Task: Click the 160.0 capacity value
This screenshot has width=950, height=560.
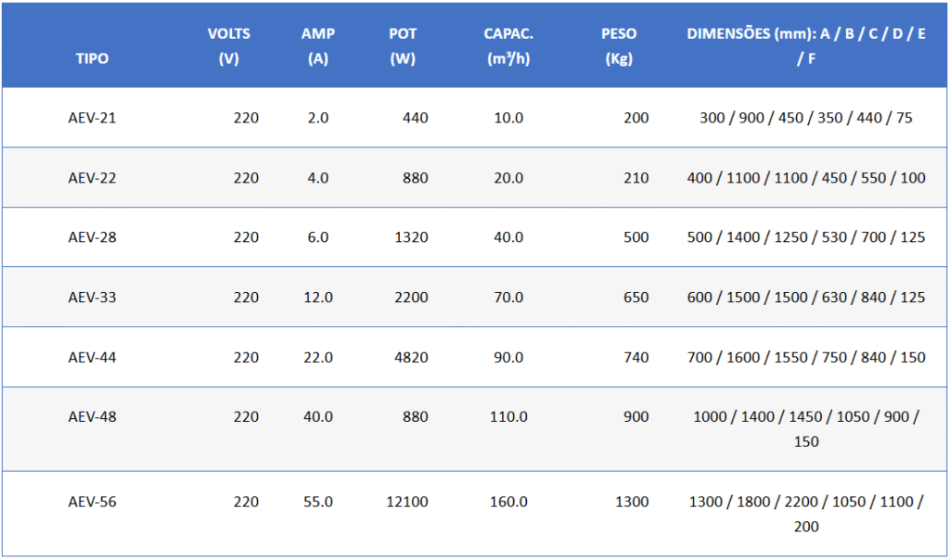Action: tap(508, 502)
